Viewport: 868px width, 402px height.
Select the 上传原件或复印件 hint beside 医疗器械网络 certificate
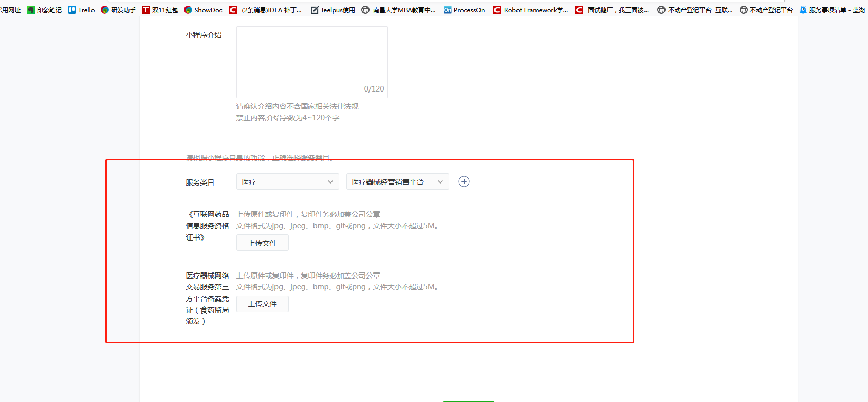pyautogui.click(x=308, y=276)
